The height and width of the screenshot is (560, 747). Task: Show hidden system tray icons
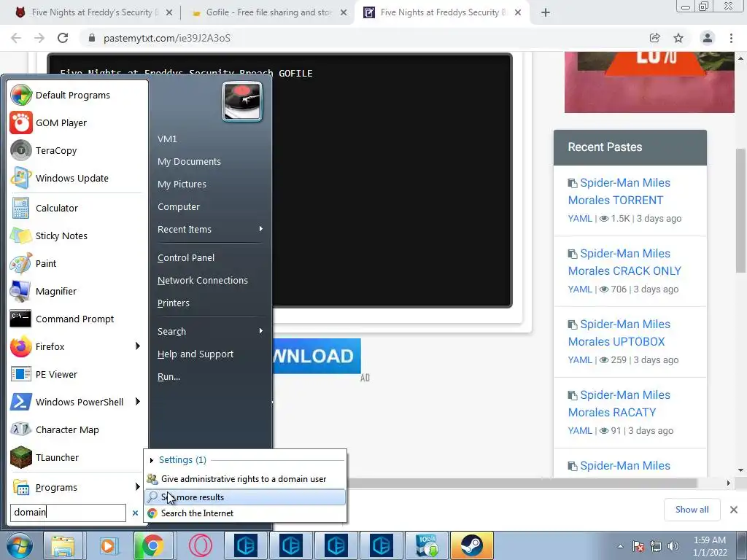(620, 546)
